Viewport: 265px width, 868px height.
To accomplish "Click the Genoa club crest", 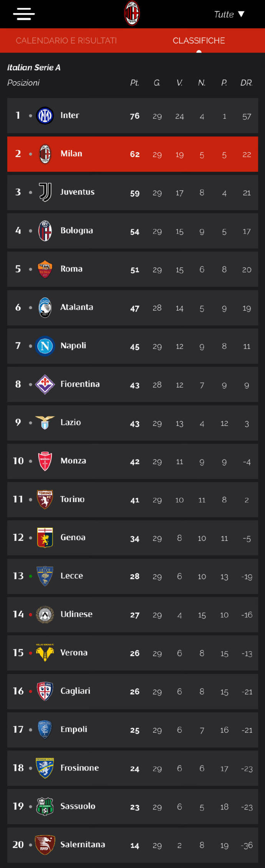I will pos(45,538).
